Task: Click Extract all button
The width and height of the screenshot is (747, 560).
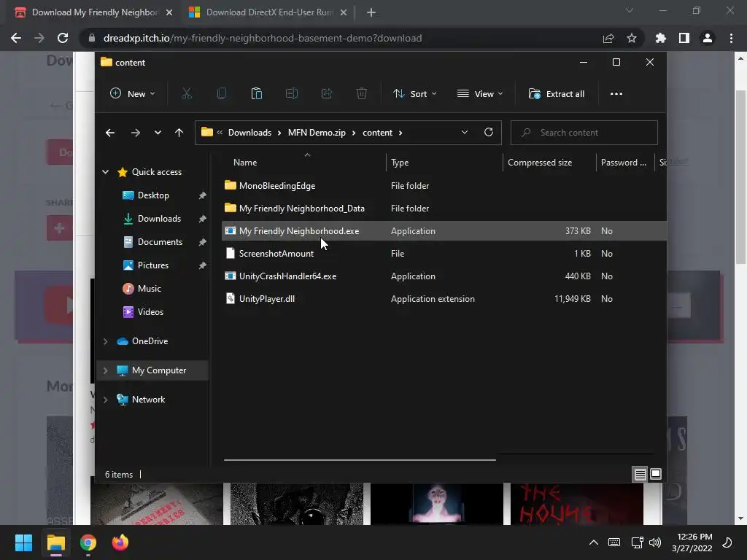Action: pyautogui.click(x=556, y=94)
